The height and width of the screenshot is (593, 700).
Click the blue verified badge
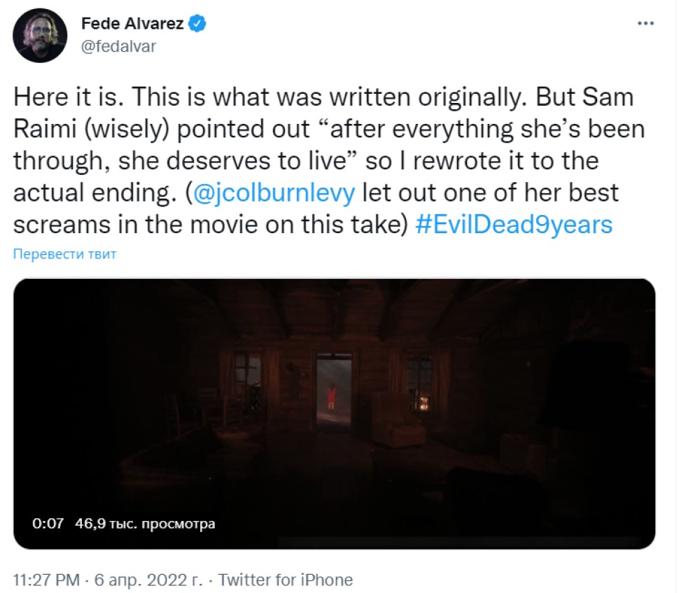tap(198, 24)
